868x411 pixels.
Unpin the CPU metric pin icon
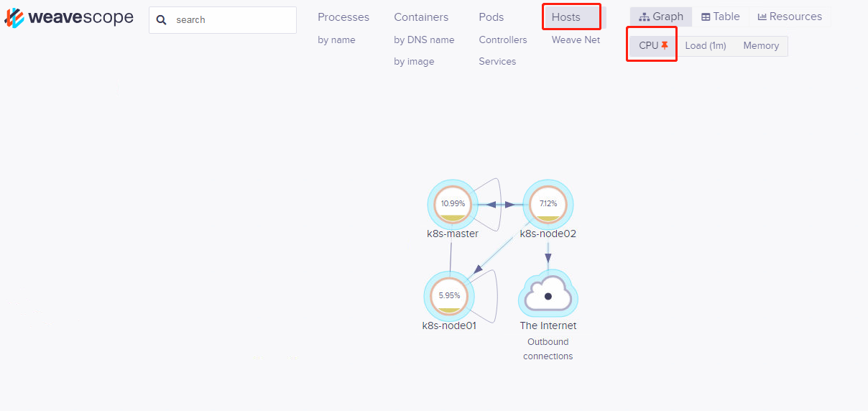point(665,45)
